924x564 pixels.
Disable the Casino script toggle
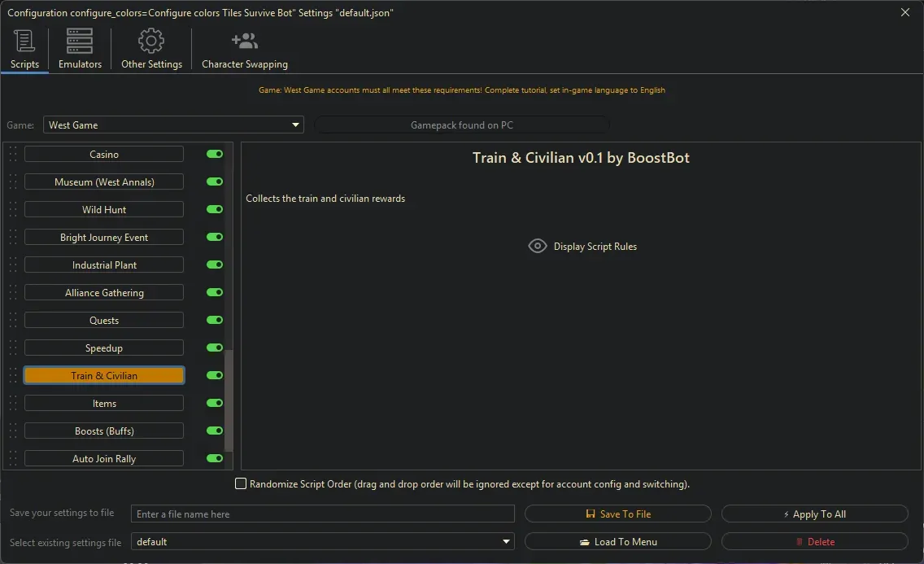coord(215,155)
